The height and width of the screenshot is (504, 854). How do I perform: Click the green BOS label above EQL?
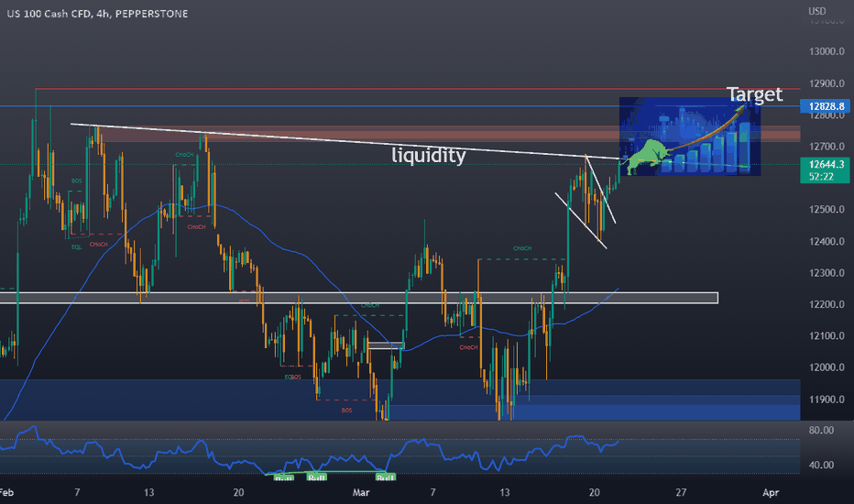click(76, 181)
